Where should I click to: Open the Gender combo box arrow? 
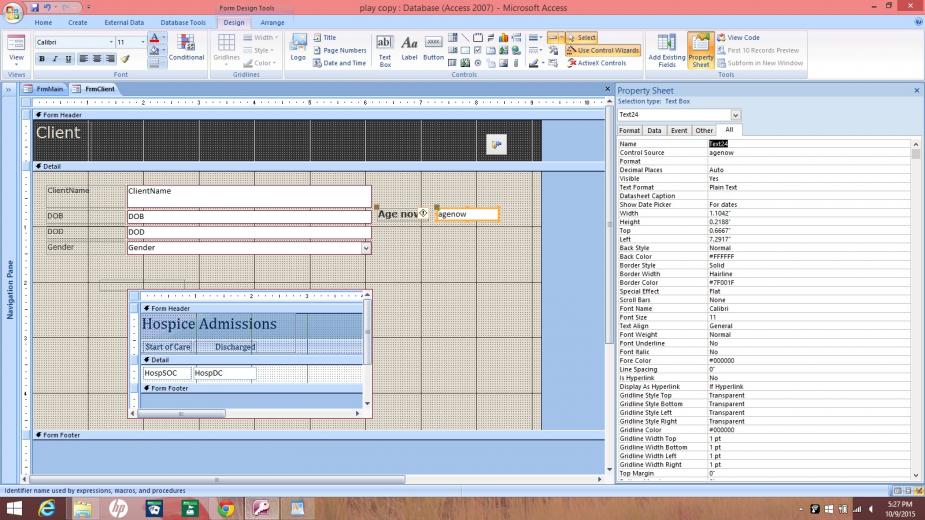pos(366,248)
